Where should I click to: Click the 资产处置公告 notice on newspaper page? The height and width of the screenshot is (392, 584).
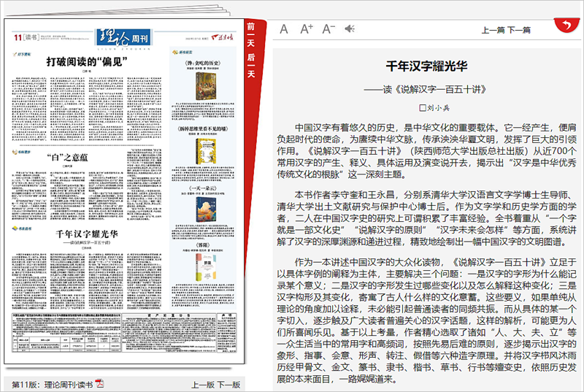tap(169, 333)
